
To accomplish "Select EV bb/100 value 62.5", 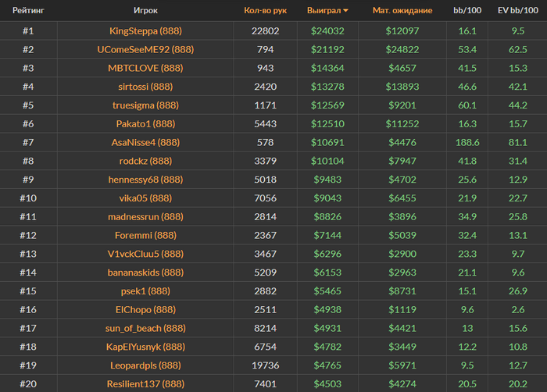I will [x=517, y=49].
